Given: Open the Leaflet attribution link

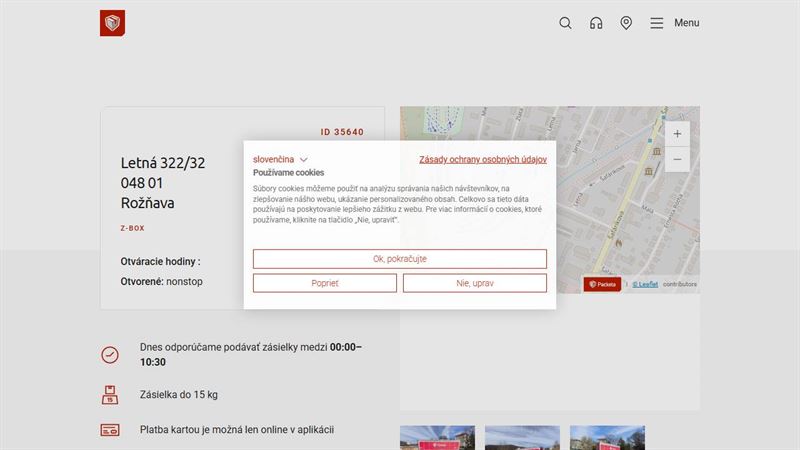Looking at the screenshot, I should pos(645,284).
